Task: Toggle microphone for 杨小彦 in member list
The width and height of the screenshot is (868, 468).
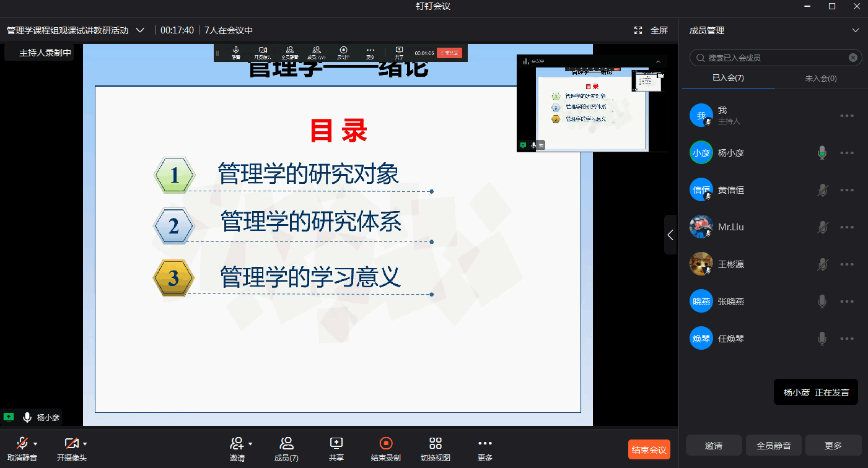Action: click(x=822, y=153)
